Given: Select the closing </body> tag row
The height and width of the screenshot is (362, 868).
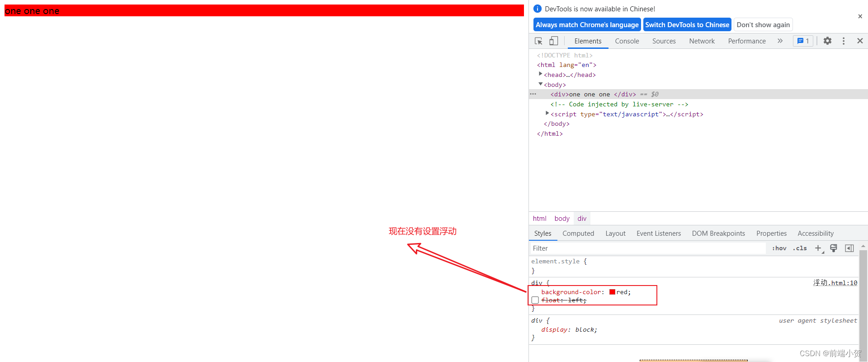Looking at the screenshot, I should pos(557,124).
